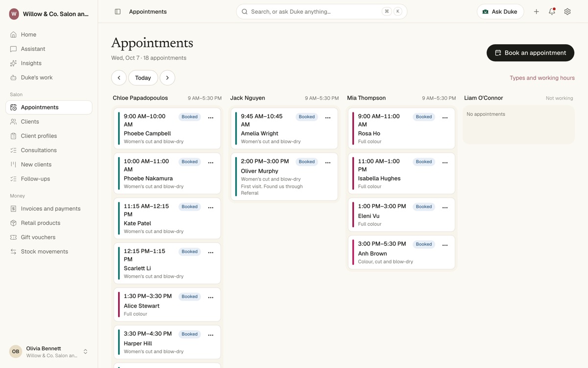Open more options for Eleni Vu appointment

(445, 208)
